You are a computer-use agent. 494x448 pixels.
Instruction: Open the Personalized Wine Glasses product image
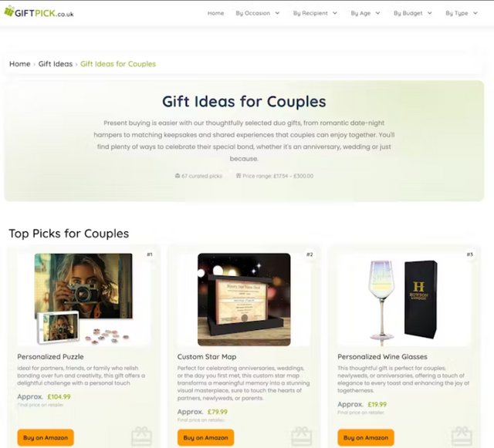pos(404,299)
